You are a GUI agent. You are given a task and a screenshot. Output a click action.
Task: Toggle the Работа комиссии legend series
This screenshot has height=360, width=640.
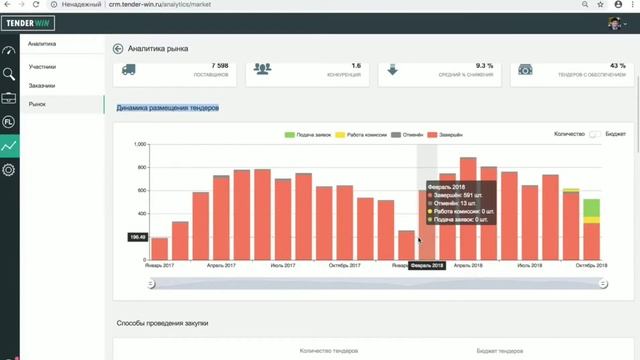(x=361, y=135)
